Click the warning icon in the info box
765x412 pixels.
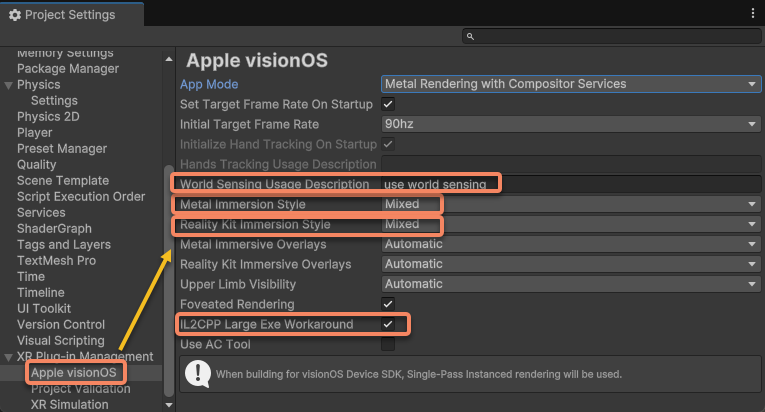(x=199, y=374)
